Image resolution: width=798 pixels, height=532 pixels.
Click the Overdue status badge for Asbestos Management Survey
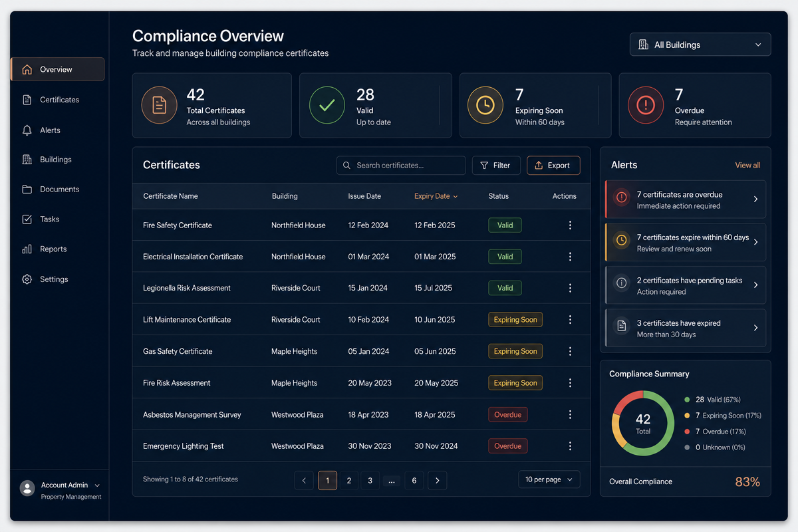pos(507,414)
